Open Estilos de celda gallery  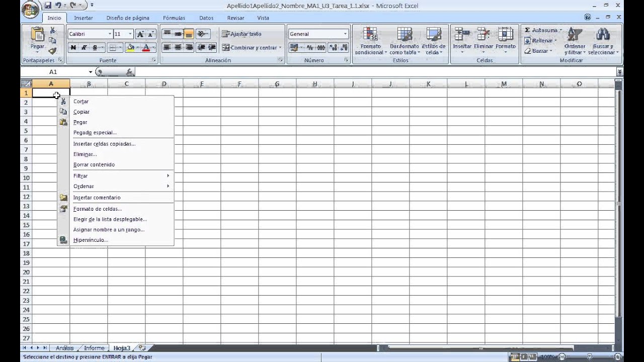434,41
